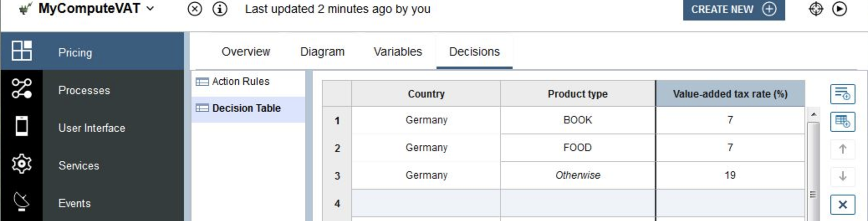Click the CREATE NEW button
The height and width of the screenshot is (221, 868).
(734, 9)
